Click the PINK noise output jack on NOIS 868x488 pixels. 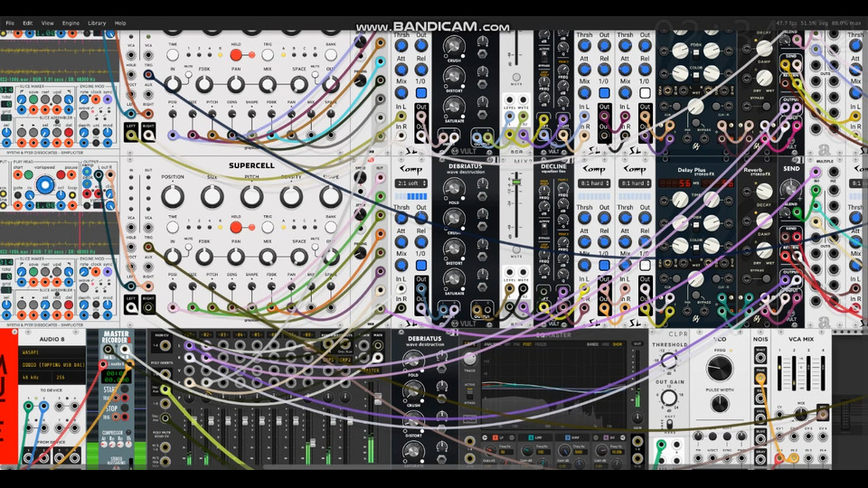click(x=760, y=379)
